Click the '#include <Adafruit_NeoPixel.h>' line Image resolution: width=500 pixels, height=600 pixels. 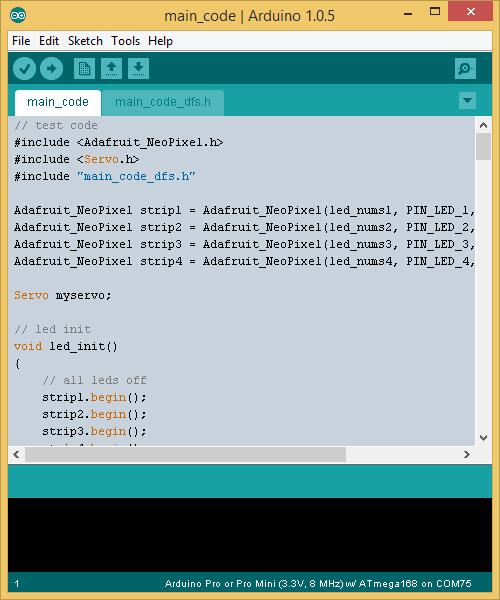(x=119, y=142)
